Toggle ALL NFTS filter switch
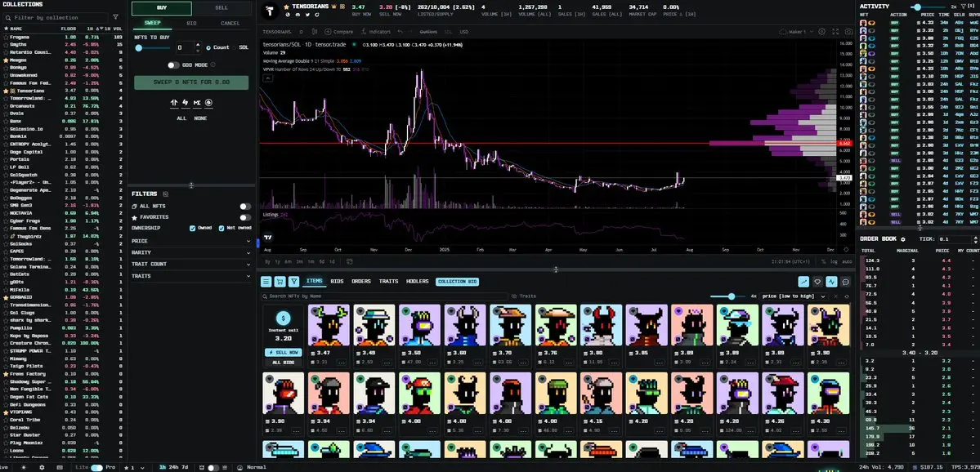Image resolution: width=980 pixels, height=472 pixels. 245,206
